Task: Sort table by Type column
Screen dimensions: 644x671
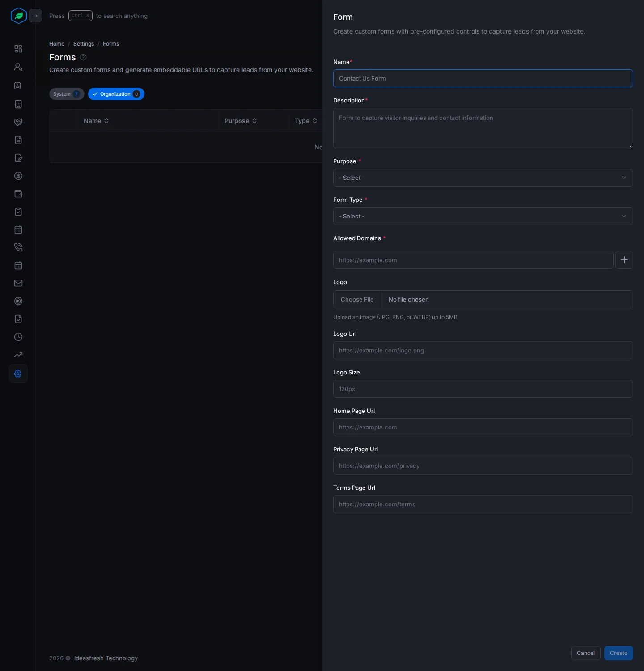Action: point(306,121)
